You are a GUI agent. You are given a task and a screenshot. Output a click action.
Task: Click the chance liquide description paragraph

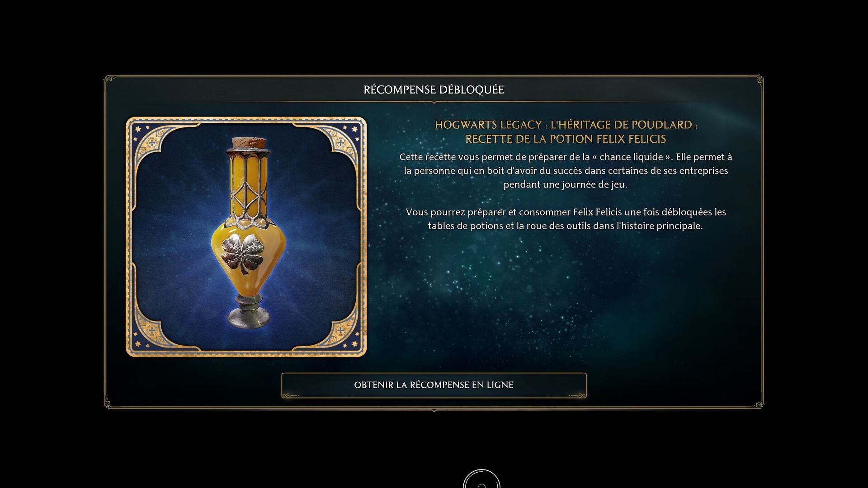566,170
